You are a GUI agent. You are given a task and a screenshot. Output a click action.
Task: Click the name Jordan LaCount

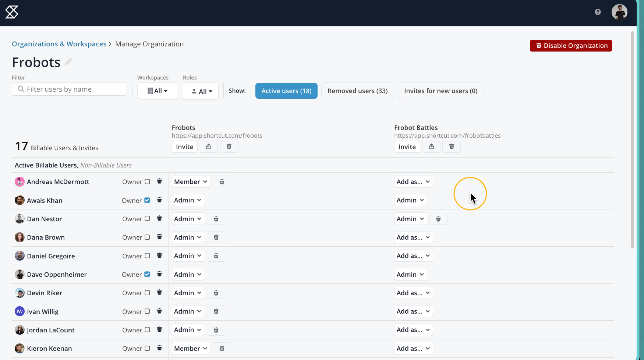pyautogui.click(x=51, y=330)
